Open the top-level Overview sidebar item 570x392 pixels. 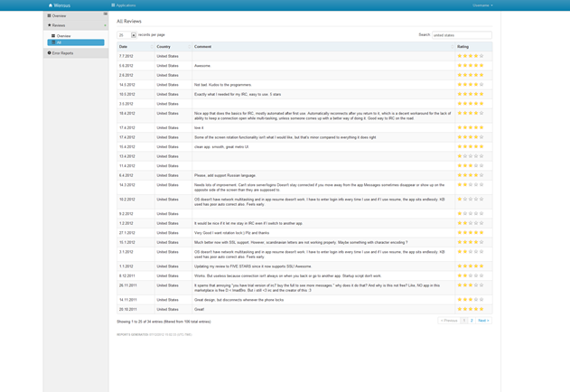(x=58, y=16)
